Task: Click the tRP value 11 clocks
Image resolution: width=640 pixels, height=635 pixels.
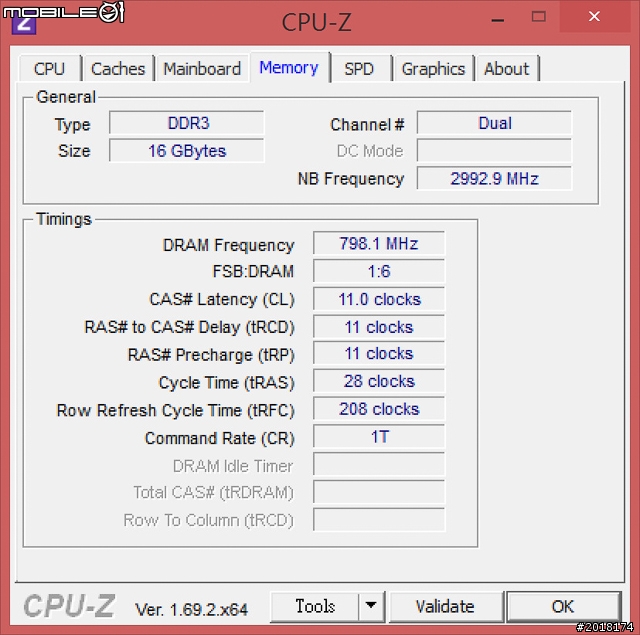Action: point(379,353)
